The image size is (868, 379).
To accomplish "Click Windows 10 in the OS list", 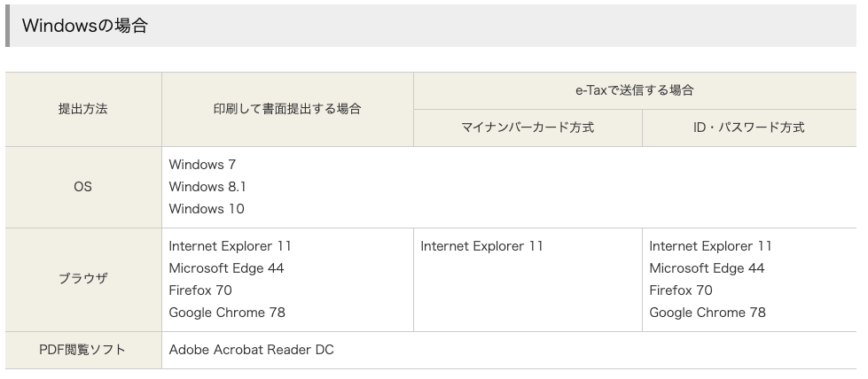I will [207, 209].
